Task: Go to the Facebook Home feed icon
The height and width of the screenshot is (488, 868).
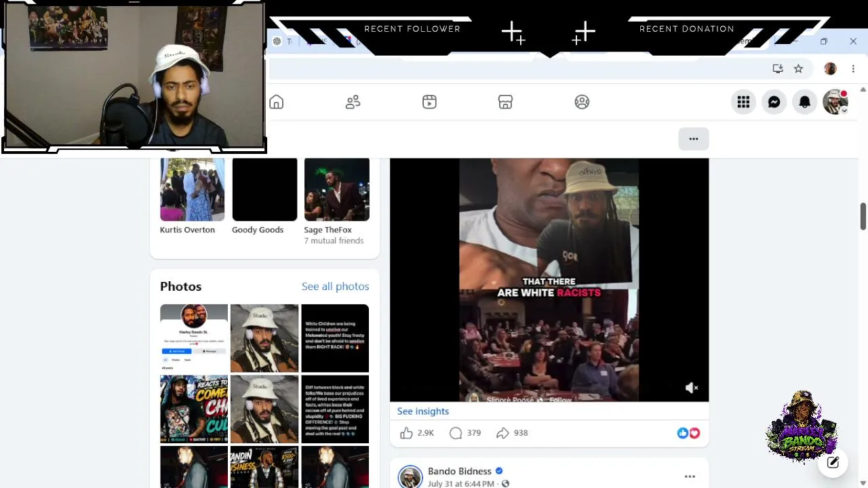Action: [x=276, y=102]
